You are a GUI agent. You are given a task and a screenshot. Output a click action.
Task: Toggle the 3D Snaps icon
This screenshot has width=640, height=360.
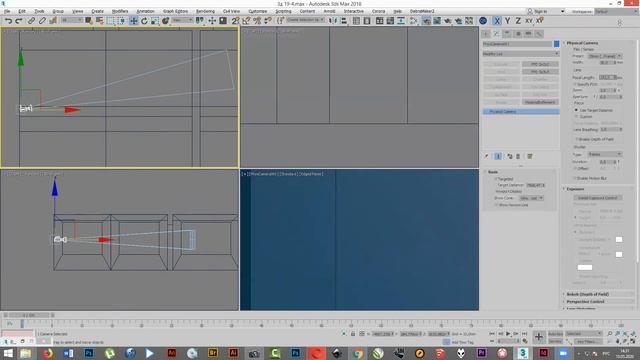235,21
